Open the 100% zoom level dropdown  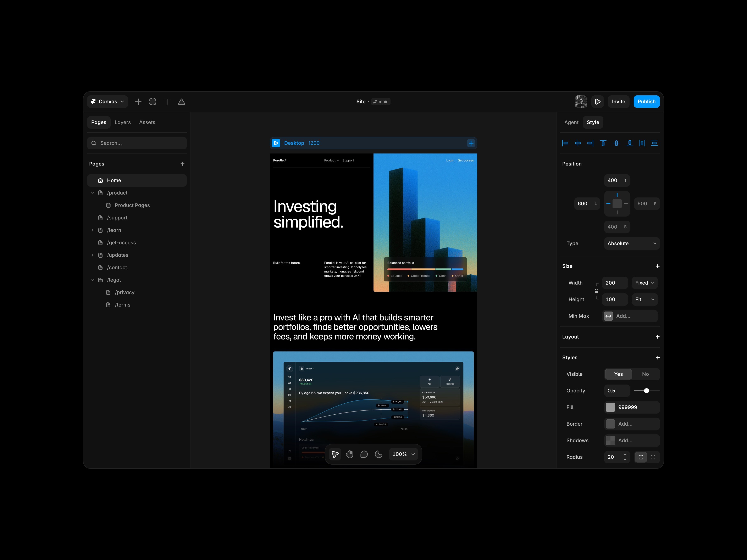pos(404,454)
